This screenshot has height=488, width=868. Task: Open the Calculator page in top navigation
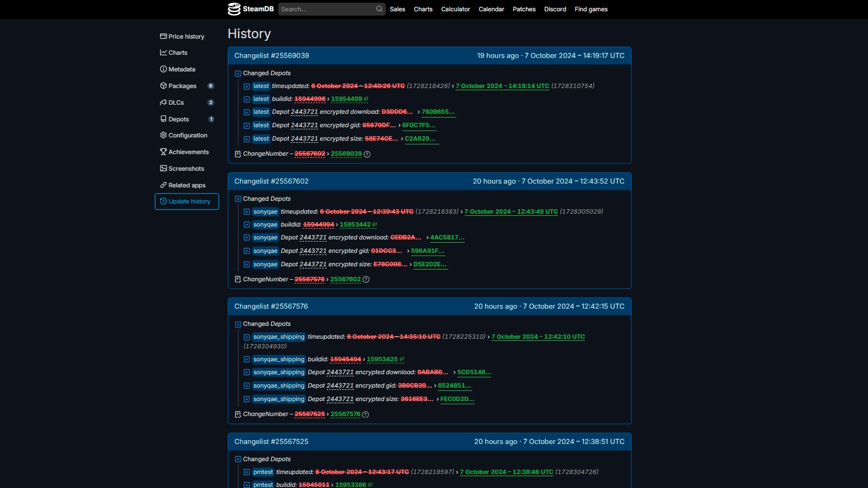(x=455, y=9)
